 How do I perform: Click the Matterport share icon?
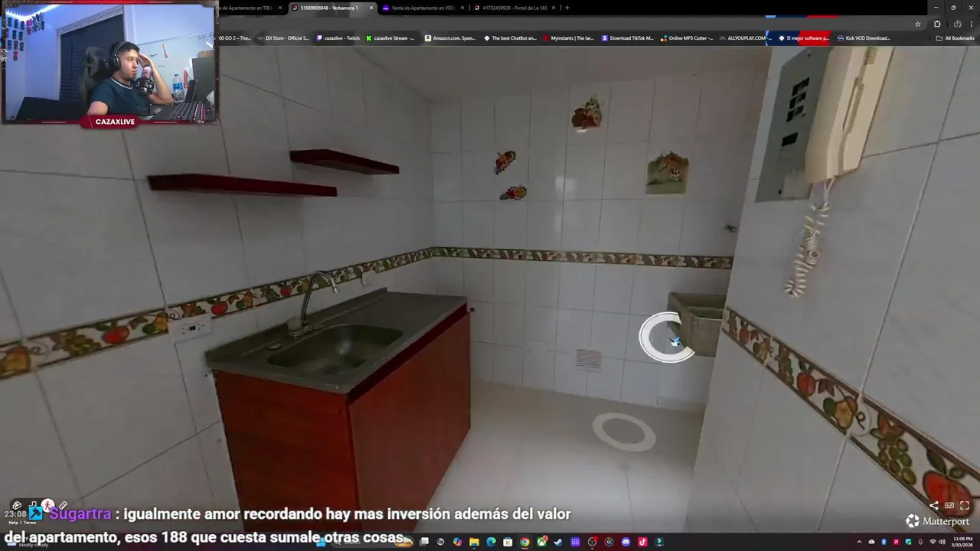coord(933,506)
